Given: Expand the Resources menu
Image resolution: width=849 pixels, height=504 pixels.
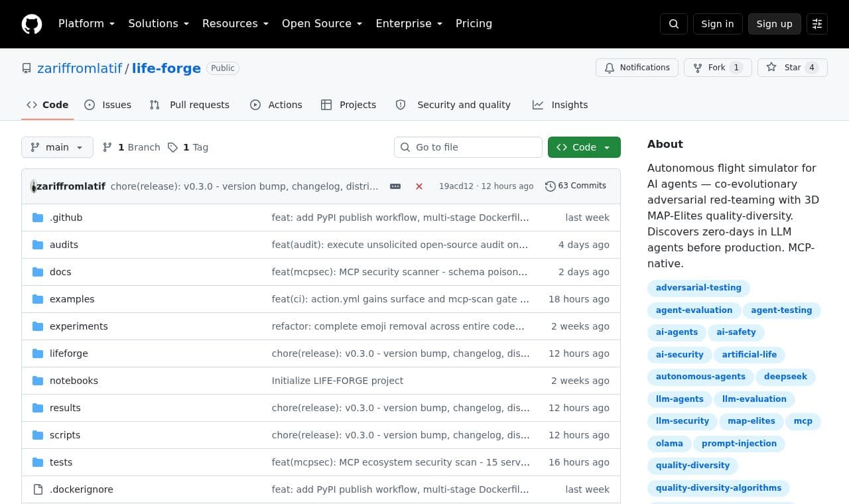Looking at the screenshot, I should coord(235,24).
